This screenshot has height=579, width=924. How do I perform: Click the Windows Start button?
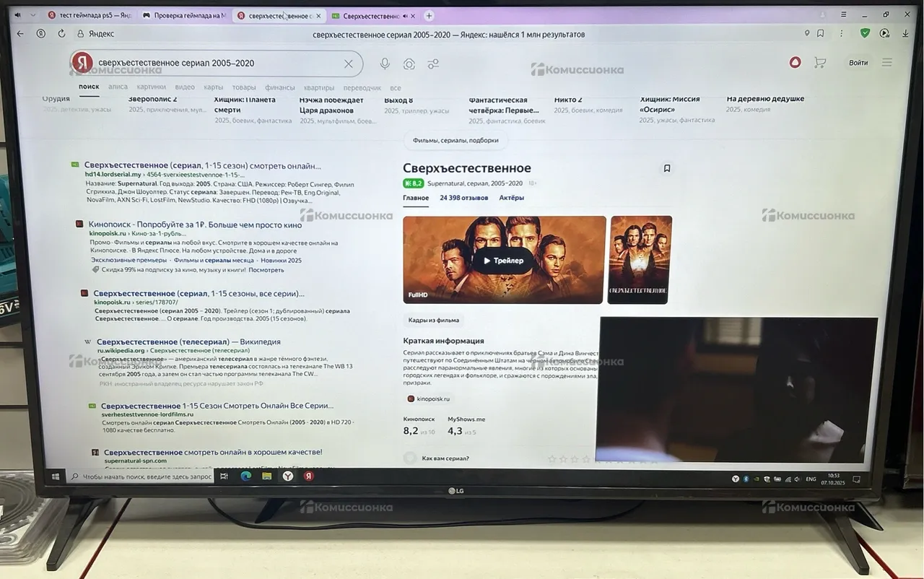55,476
